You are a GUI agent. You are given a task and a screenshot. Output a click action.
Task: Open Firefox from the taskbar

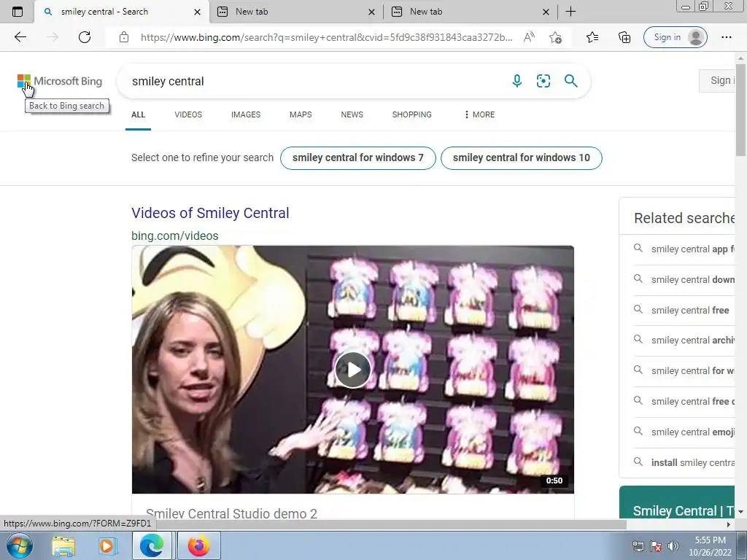click(x=199, y=545)
